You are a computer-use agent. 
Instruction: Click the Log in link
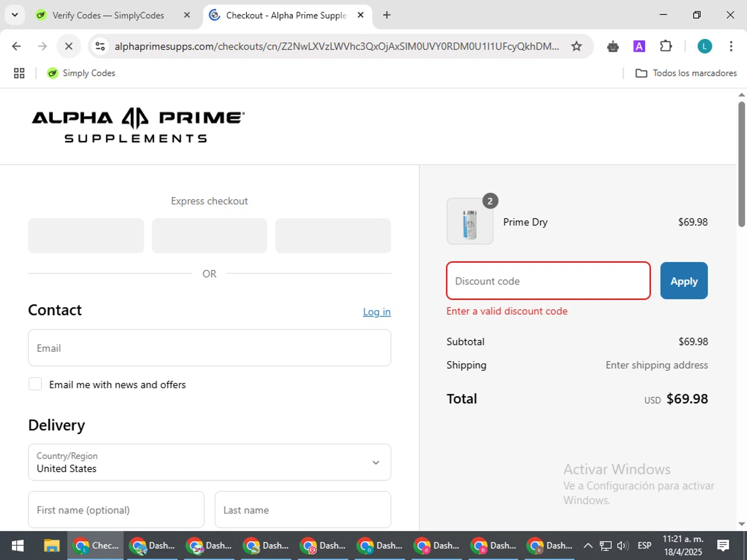point(376,312)
